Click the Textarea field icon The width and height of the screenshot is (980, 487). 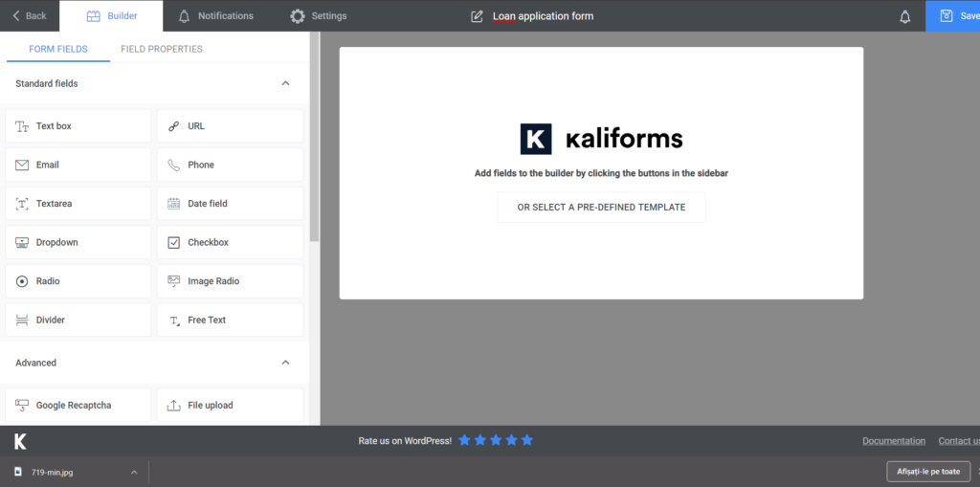tap(22, 204)
